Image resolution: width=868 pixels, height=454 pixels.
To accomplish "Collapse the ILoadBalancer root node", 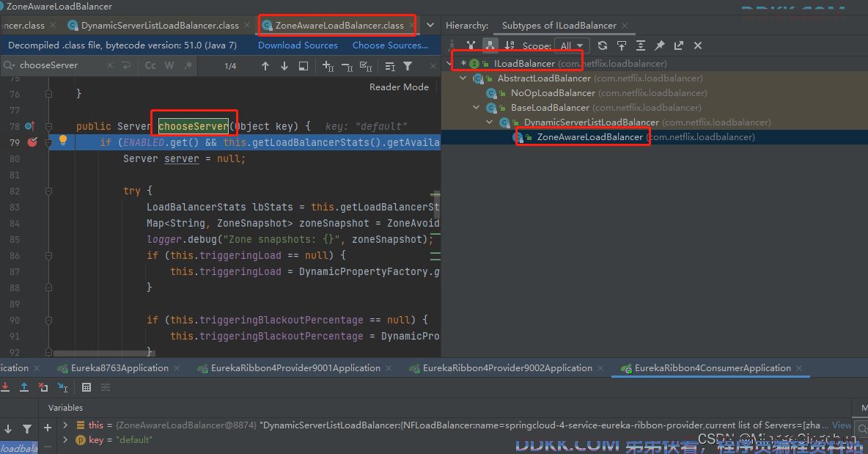I will [449, 64].
